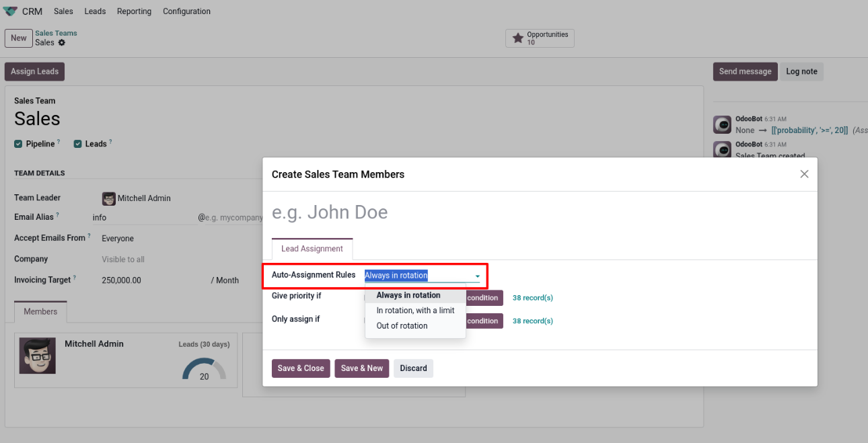Switch to the Lead Assignment tab
Screen dimensions: 868x443
(x=312, y=249)
